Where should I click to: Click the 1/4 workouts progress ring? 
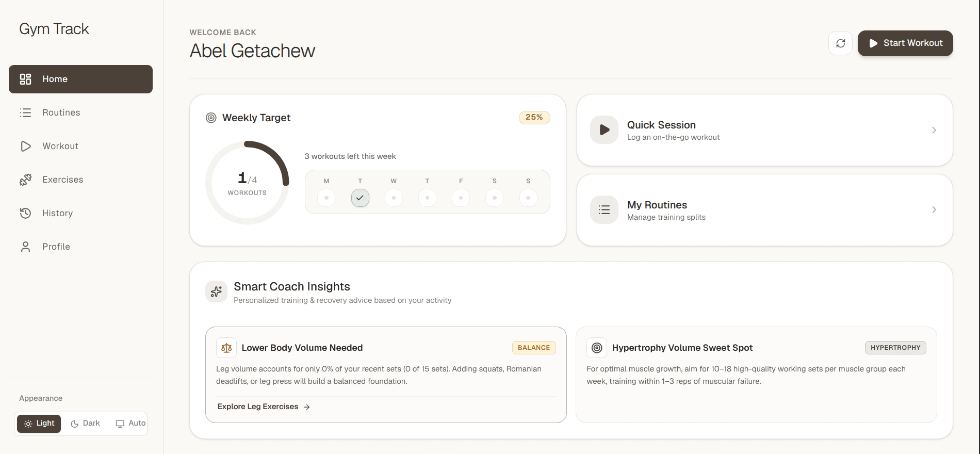[247, 183]
